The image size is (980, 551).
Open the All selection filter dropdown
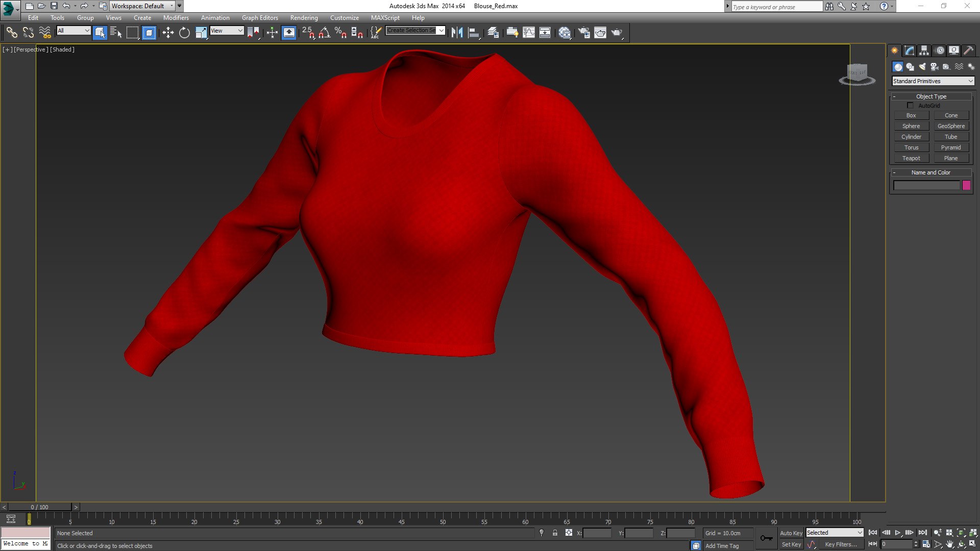coord(73,31)
